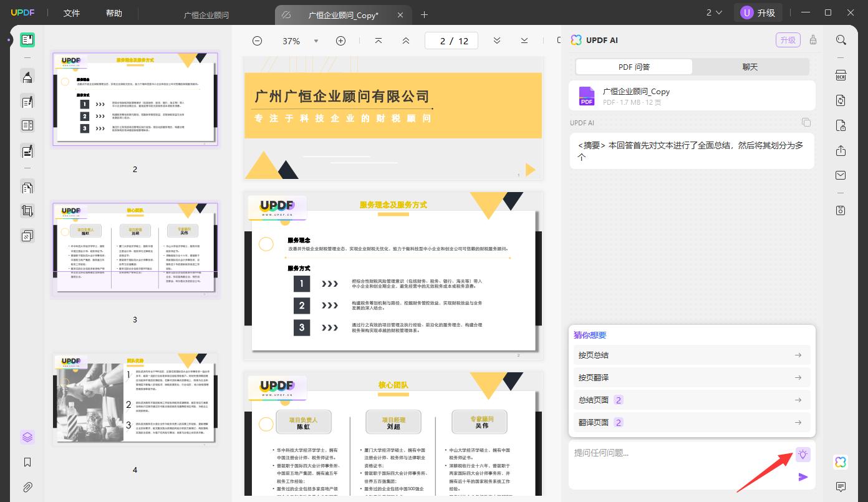Zoom in with the plus button

point(340,41)
